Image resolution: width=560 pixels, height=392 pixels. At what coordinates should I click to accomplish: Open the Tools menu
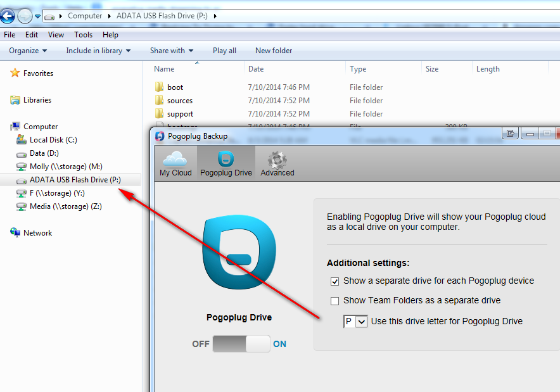point(83,35)
